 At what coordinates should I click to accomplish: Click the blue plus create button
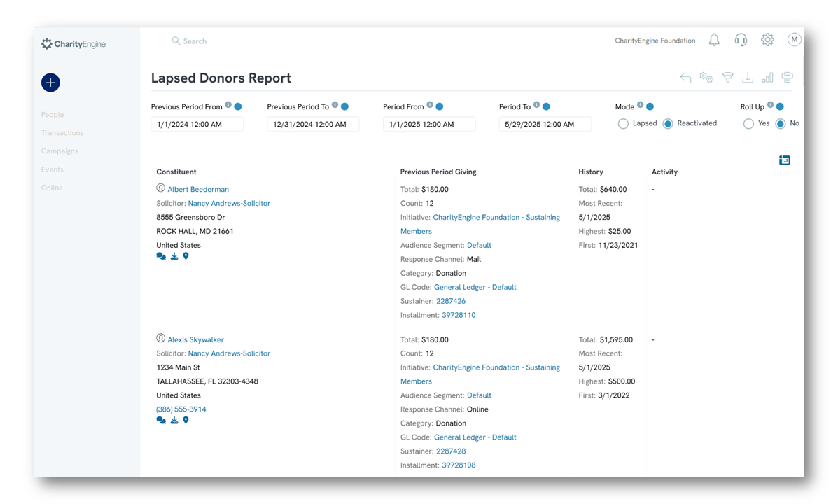(x=50, y=83)
